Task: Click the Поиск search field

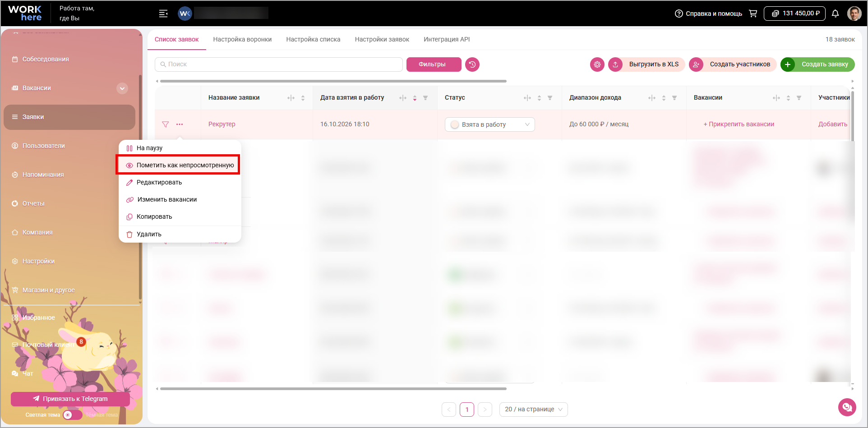Action: pos(279,64)
